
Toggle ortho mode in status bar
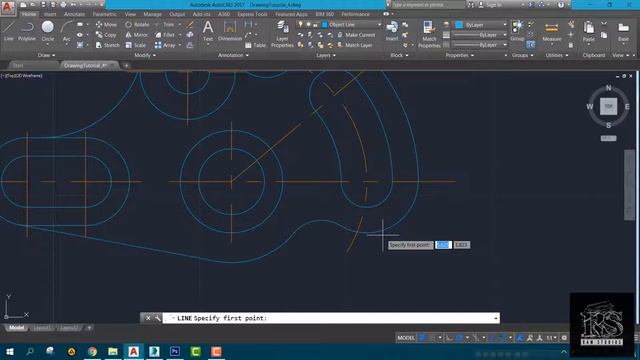pyautogui.click(x=449, y=338)
